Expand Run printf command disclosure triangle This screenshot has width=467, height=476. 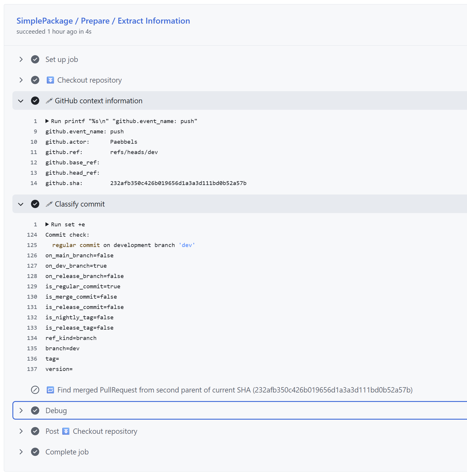tap(47, 121)
